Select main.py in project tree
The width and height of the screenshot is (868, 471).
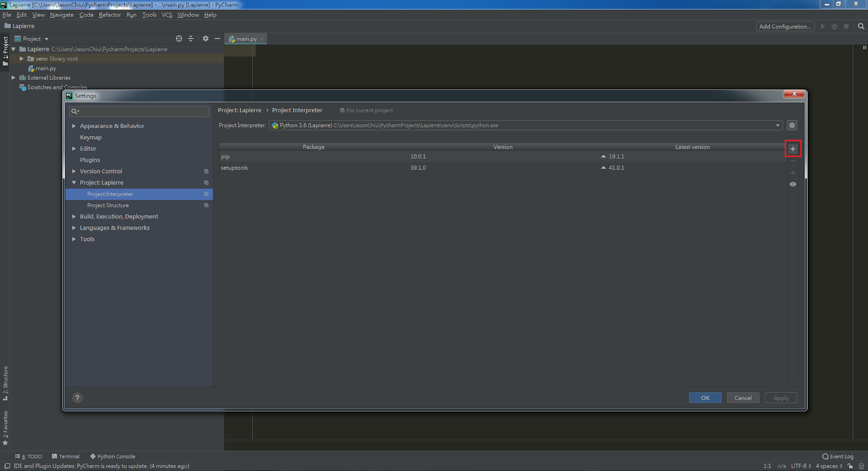(46, 68)
